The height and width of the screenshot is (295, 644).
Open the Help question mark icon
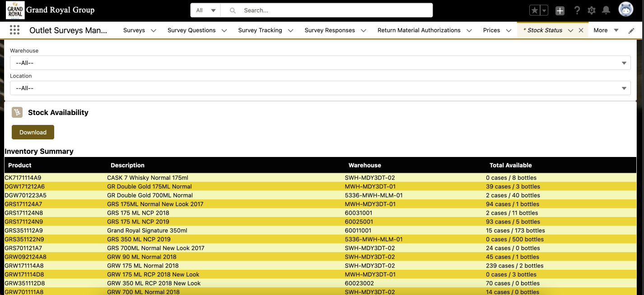pos(577,10)
